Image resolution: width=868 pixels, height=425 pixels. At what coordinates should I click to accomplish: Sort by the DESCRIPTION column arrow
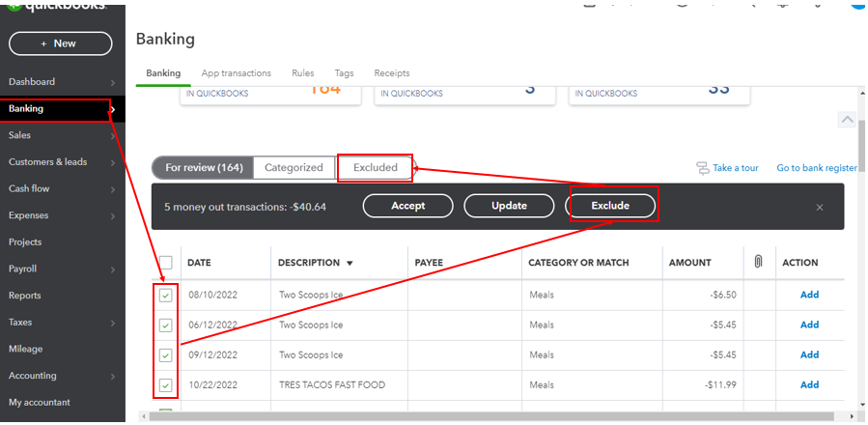click(x=350, y=263)
